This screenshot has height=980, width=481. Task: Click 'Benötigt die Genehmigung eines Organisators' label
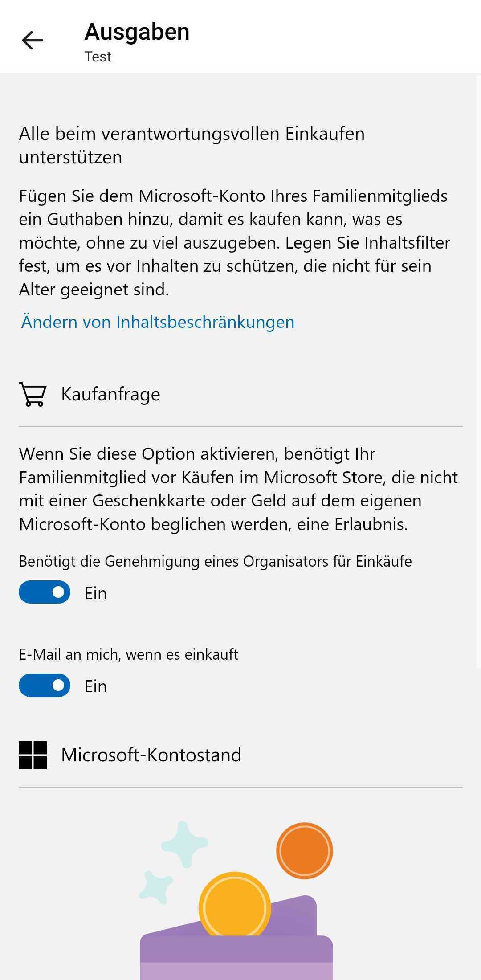point(215,561)
